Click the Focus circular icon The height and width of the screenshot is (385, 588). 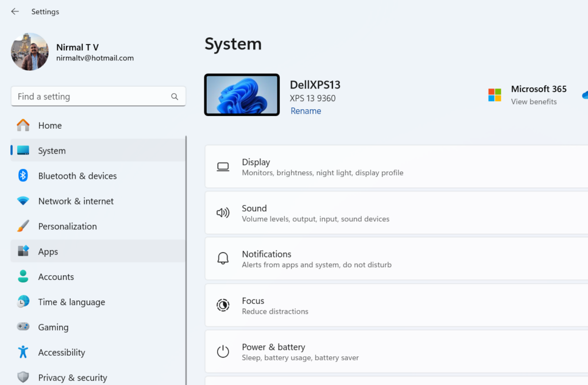[223, 305]
